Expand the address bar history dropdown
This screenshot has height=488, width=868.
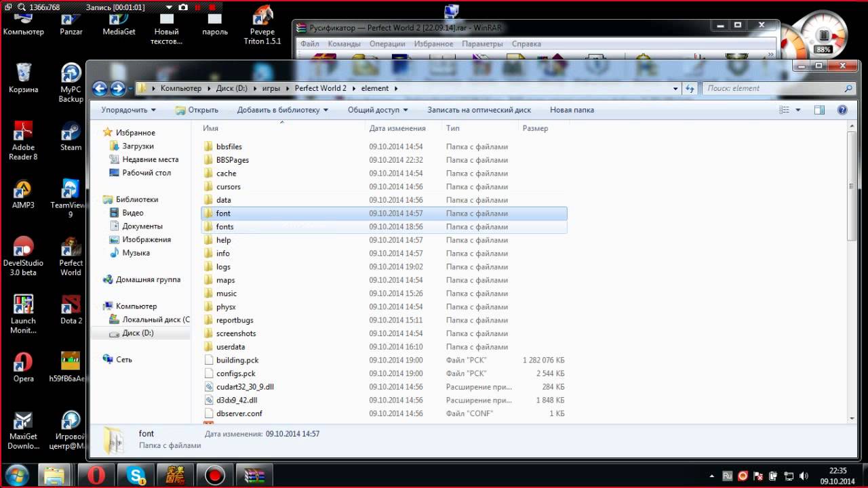point(675,88)
